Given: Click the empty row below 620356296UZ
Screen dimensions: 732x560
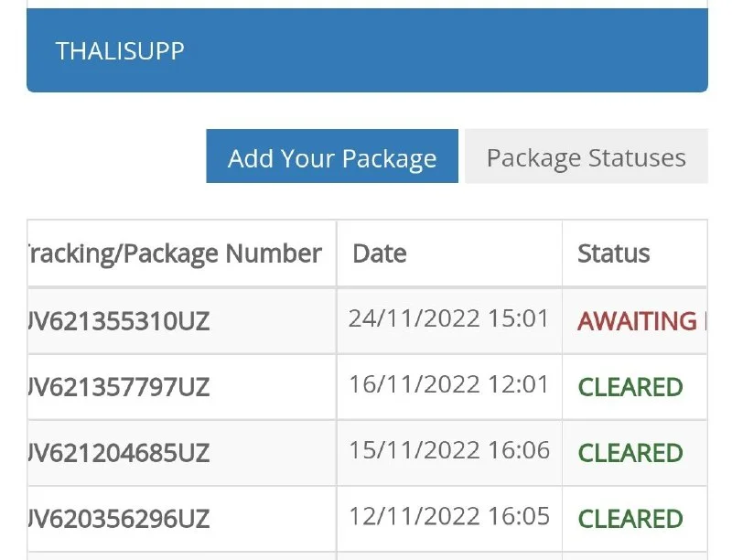Looking at the screenshot, I should pos(181,555).
